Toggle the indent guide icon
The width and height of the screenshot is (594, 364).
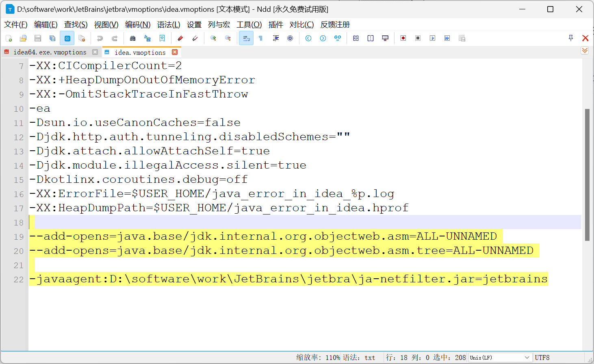click(275, 38)
